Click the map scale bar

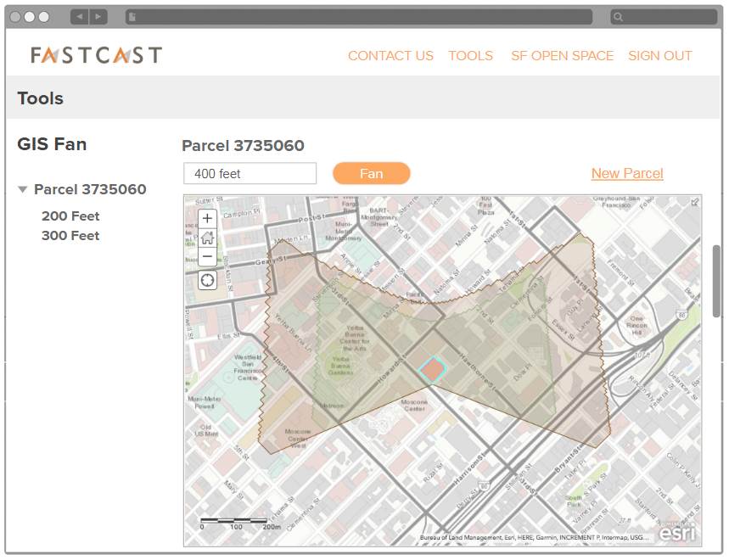(x=241, y=524)
